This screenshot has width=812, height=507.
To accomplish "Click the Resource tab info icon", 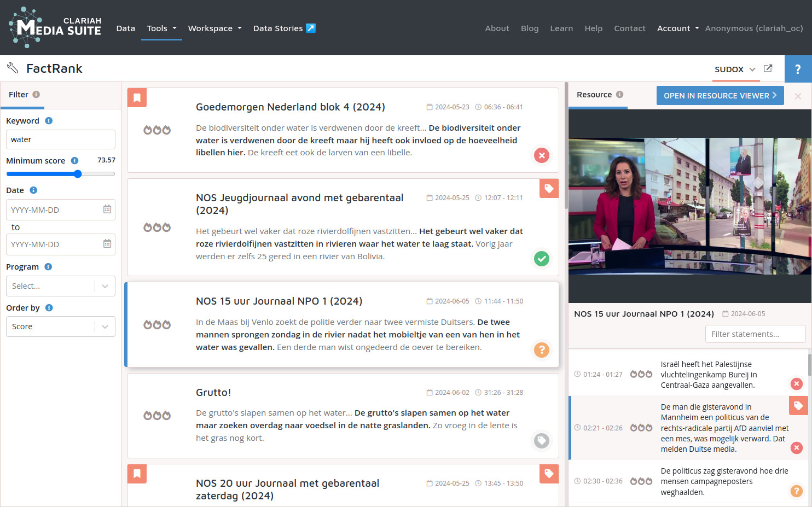I will click(x=619, y=95).
